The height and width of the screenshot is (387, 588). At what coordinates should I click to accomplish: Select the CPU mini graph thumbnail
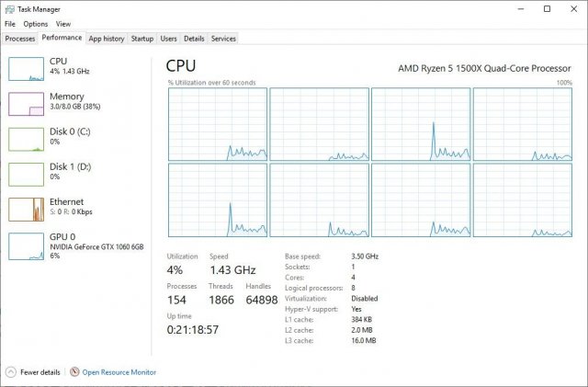26,68
